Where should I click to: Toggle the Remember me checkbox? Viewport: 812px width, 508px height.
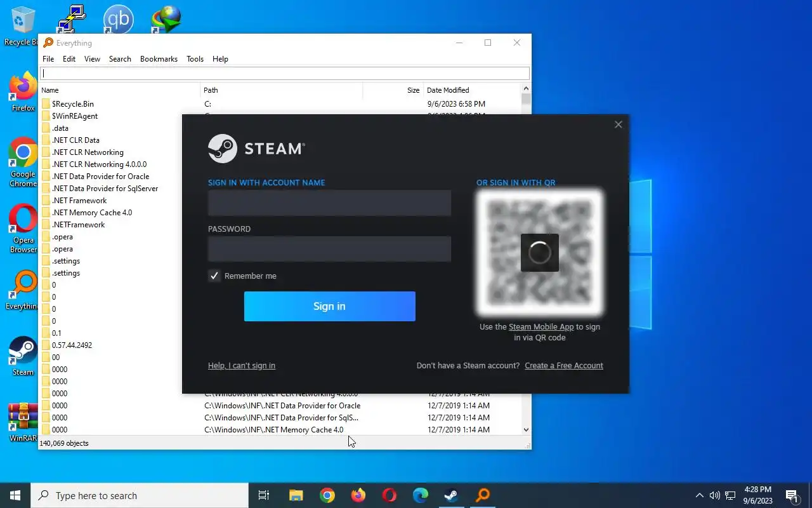click(x=214, y=276)
